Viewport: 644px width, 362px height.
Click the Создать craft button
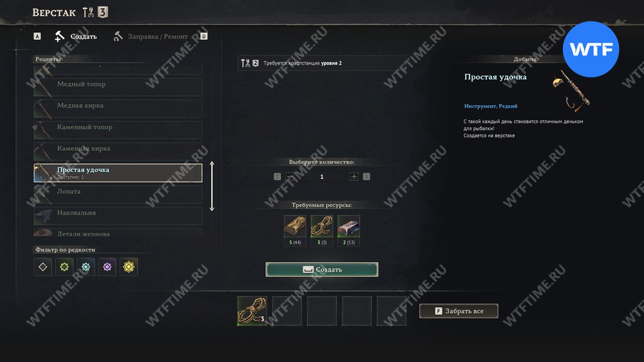click(x=322, y=269)
